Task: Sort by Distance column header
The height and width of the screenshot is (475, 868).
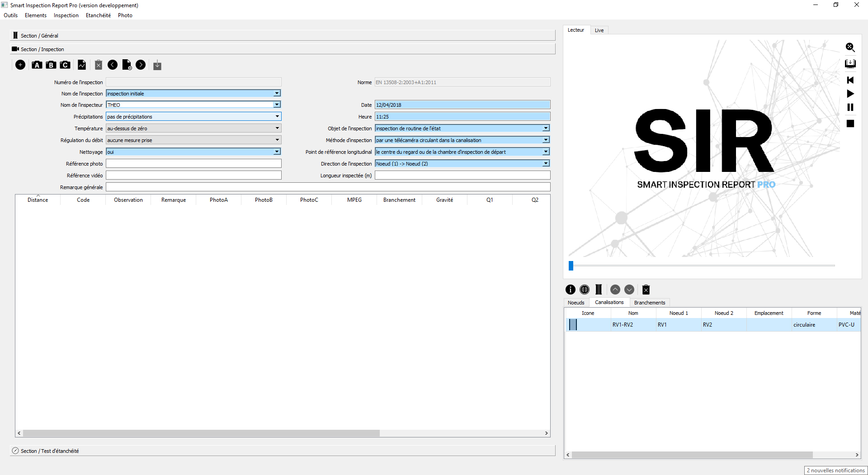Action: [x=38, y=200]
